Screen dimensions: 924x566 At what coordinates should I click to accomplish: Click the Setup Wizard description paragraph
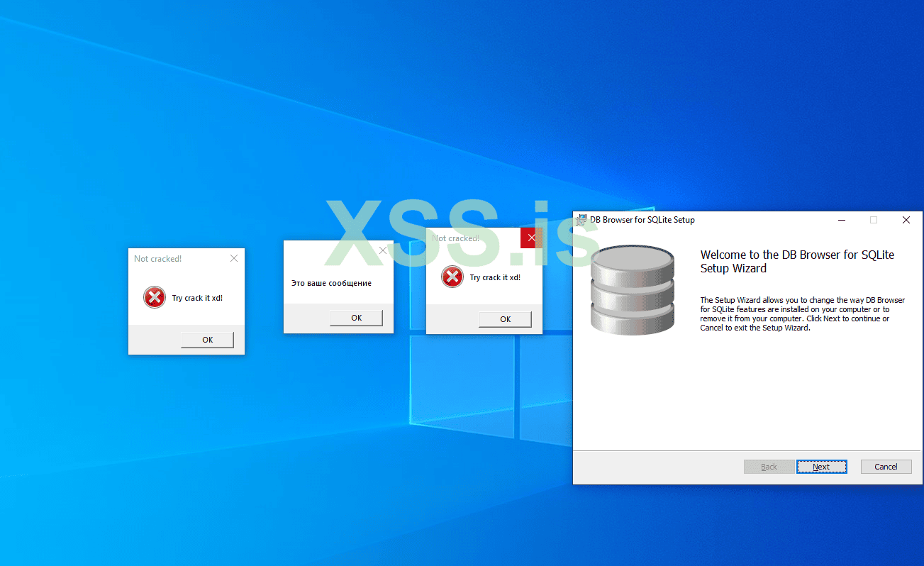click(x=802, y=314)
